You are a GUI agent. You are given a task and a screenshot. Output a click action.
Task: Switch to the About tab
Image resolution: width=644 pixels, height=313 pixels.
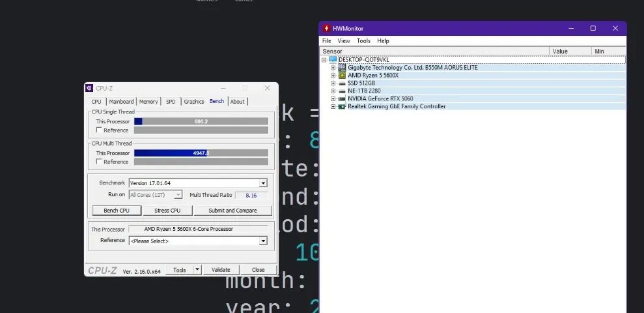click(238, 102)
